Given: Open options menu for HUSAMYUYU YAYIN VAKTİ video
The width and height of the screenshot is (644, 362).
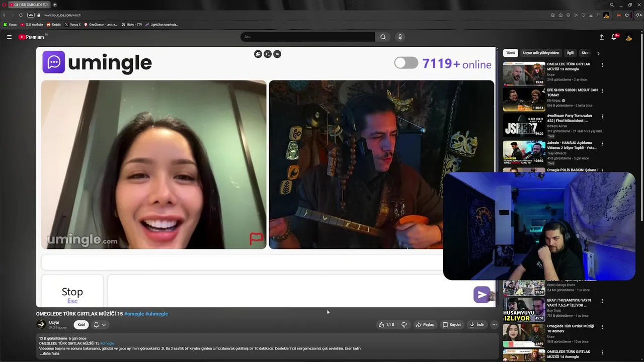Looking at the screenshot, I should point(602,301).
